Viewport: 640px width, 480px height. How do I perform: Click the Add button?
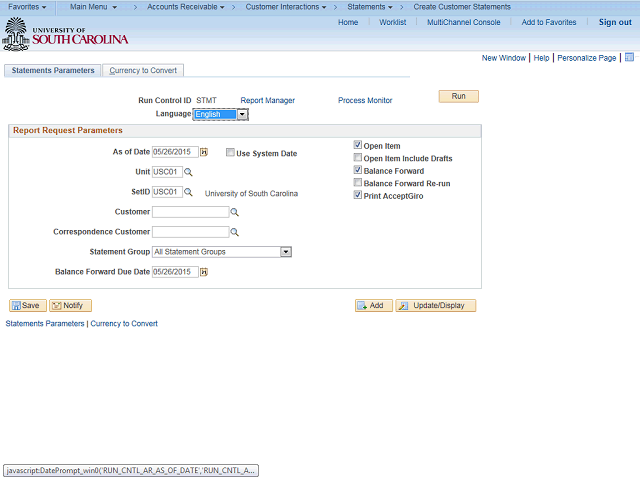point(373,305)
